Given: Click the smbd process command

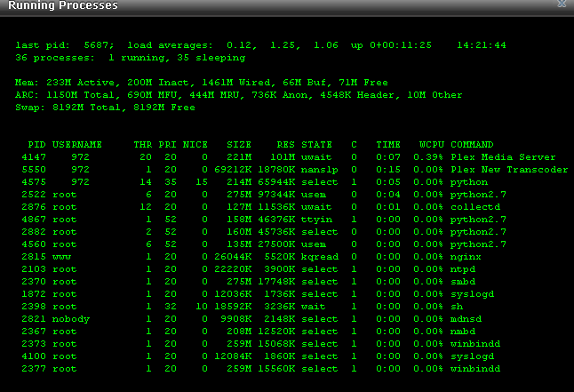Looking at the screenshot, I should (464, 281).
